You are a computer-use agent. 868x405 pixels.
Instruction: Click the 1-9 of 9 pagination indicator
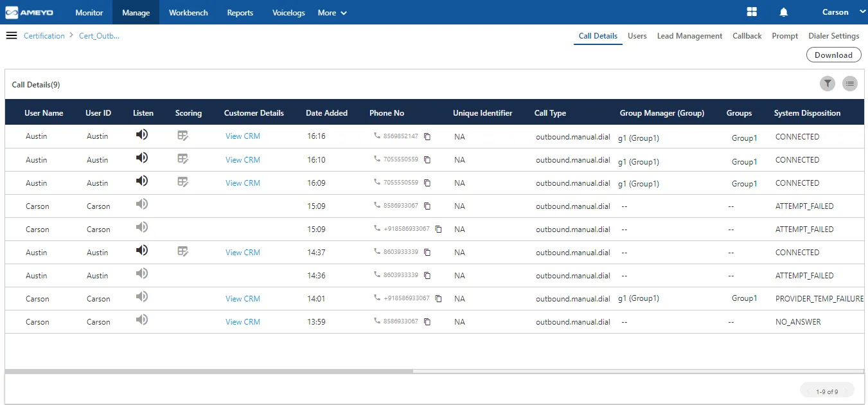[827, 392]
